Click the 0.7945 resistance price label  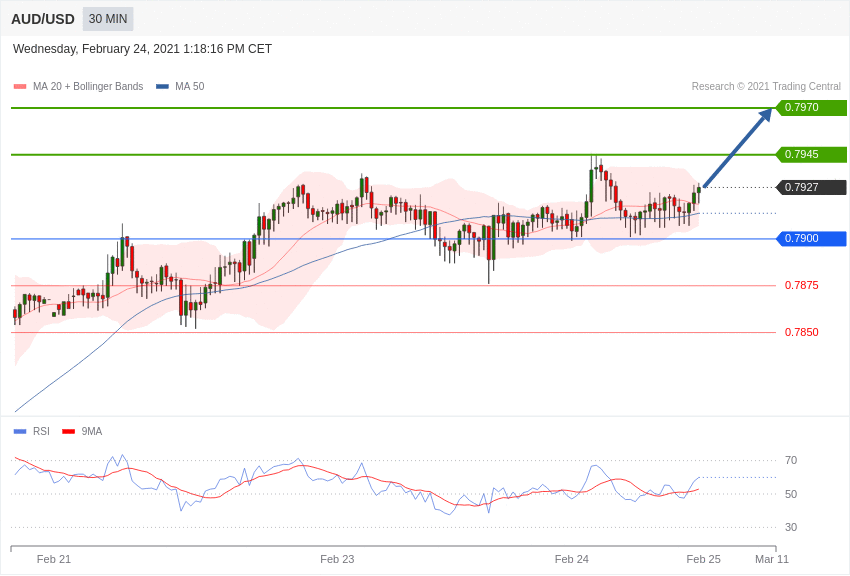[811, 154]
